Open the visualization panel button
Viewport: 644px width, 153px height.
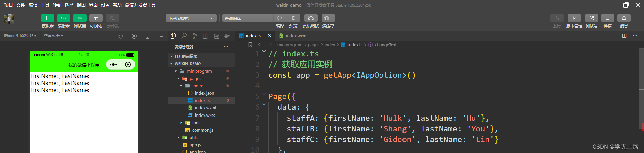(96, 18)
